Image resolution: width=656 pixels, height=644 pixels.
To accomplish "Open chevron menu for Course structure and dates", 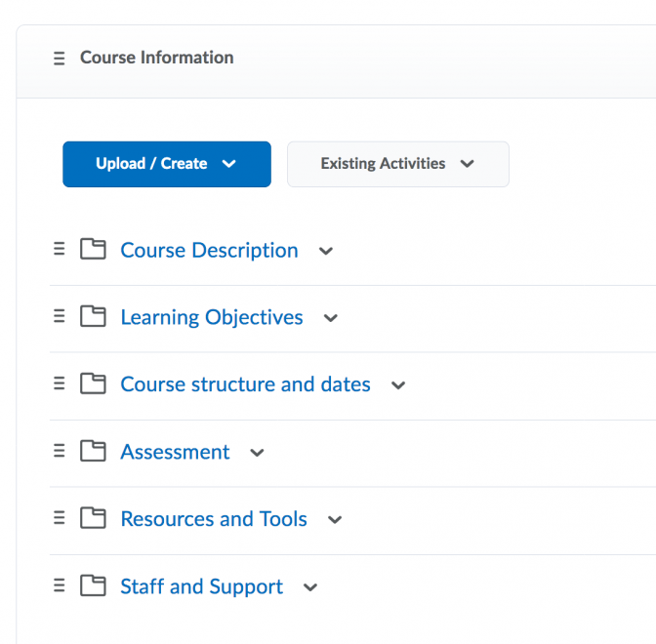I will click(398, 385).
